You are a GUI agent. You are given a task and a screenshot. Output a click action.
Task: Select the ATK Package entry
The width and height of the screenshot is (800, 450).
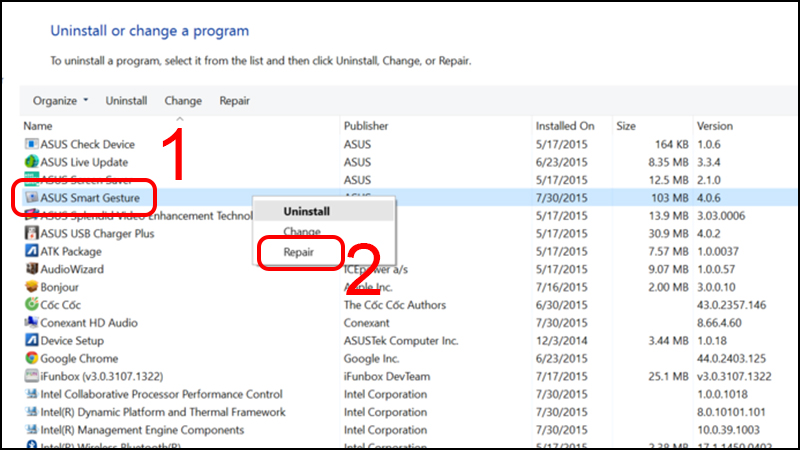click(x=71, y=252)
